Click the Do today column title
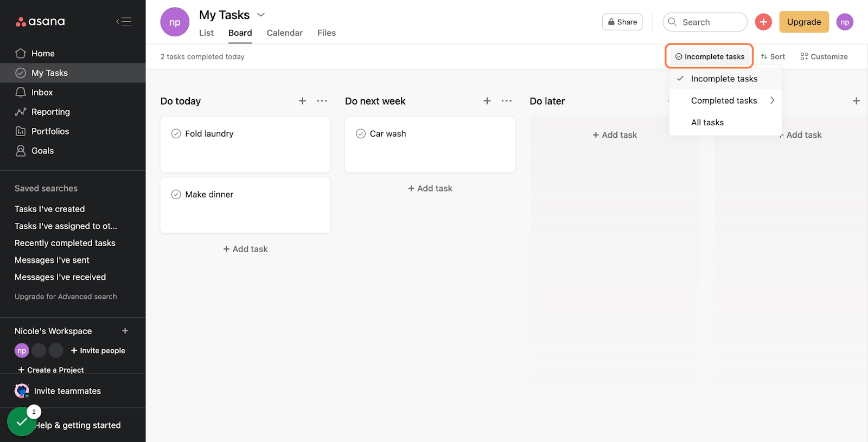The image size is (868, 442). pyautogui.click(x=181, y=101)
